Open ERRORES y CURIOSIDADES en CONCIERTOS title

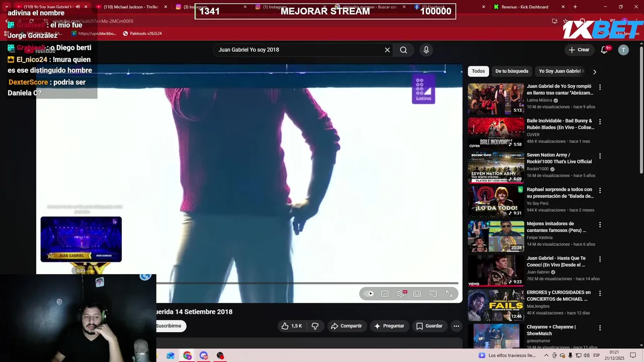point(559,296)
